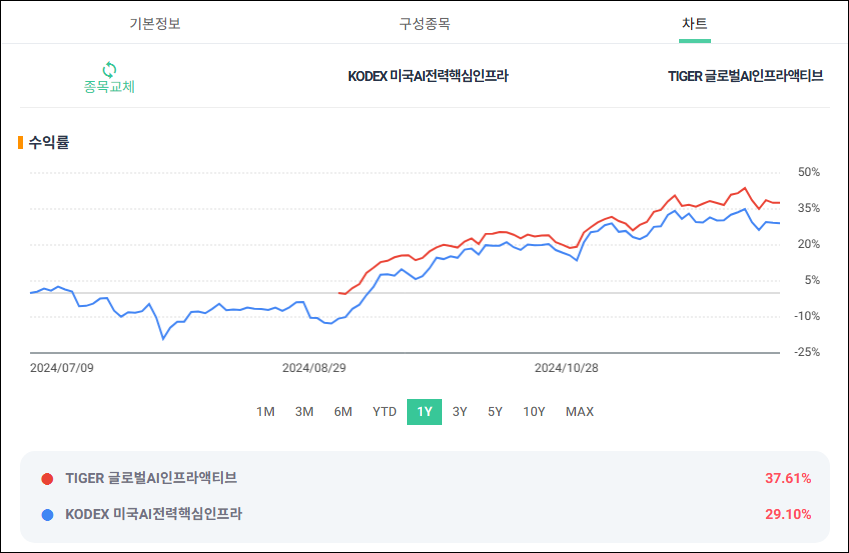The width and height of the screenshot is (849, 553).
Task: Click the 20% axis label
Action: pyautogui.click(x=808, y=244)
